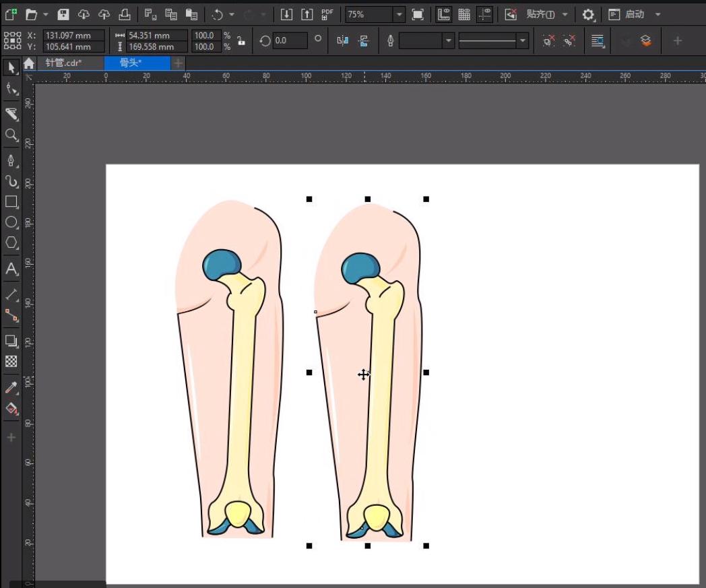Viewport: 706px width, 588px height.
Task: Select the Zoom tool
Action: [x=11, y=135]
